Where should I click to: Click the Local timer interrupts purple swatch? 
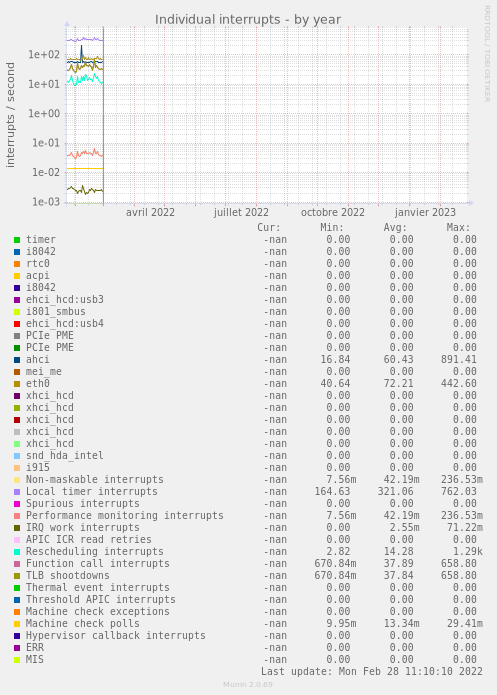[x=17, y=492]
